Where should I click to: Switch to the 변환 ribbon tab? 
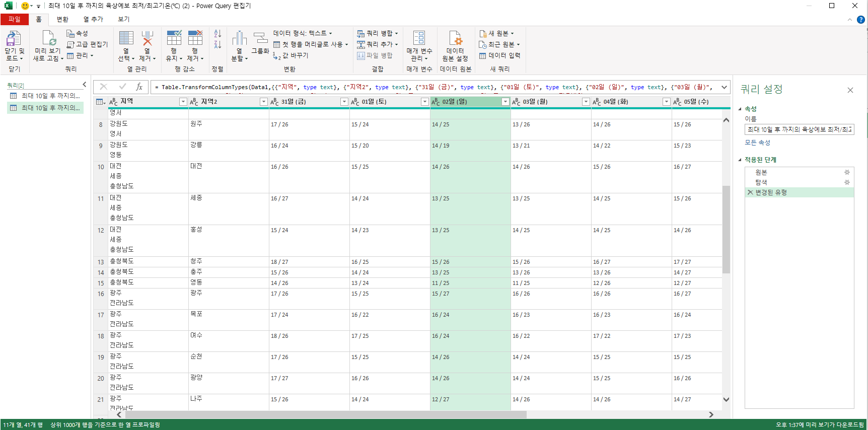tap(62, 19)
